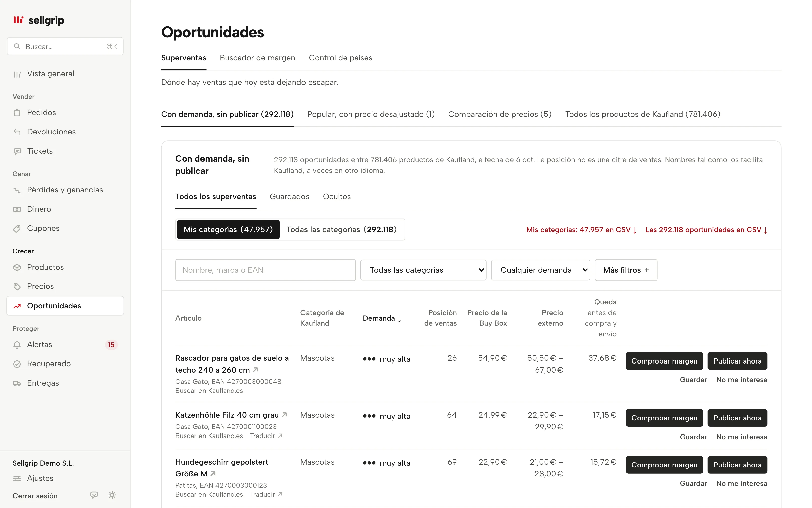Click the Vista general bars icon
The width and height of the screenshot is (812, 508).
click(x=17, y=74)
